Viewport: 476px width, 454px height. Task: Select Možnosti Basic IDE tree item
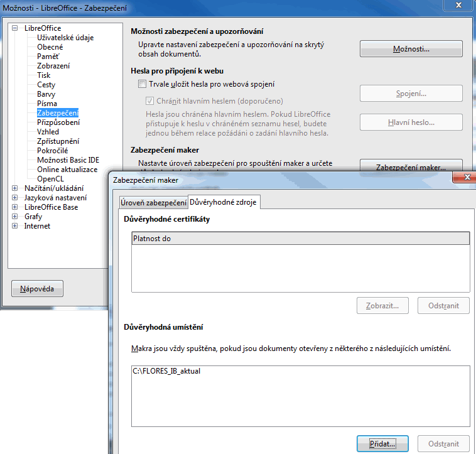point(68,160)
